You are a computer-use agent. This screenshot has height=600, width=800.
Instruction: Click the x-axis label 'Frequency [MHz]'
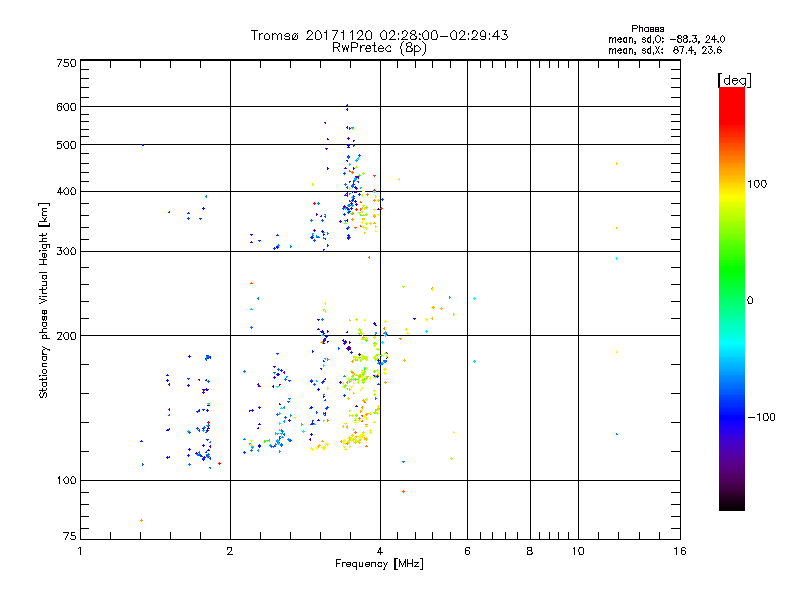click(379, 564)
